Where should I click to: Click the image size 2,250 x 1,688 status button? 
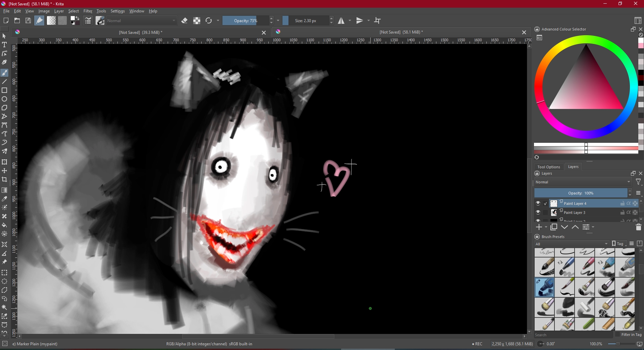pyautogui.click(x=512, y=344)
